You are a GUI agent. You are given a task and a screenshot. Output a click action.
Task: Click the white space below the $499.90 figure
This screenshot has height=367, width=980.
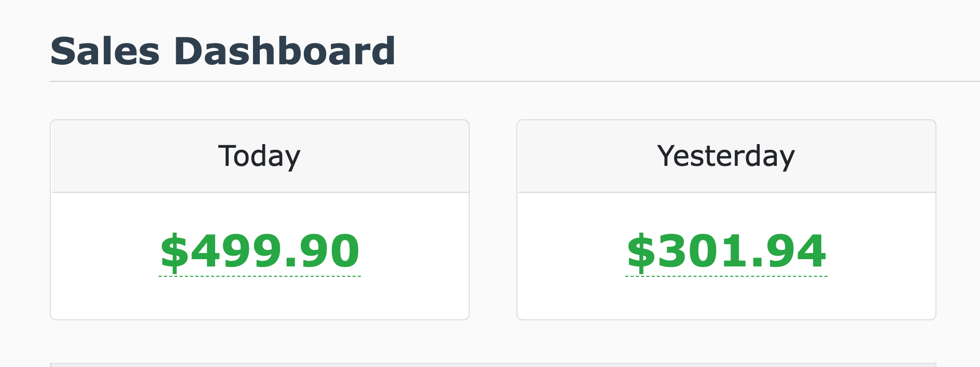pos(260,300)
